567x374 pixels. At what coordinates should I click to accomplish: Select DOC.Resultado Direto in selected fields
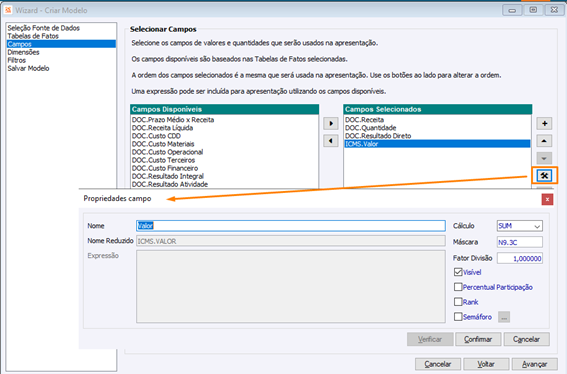378,136
